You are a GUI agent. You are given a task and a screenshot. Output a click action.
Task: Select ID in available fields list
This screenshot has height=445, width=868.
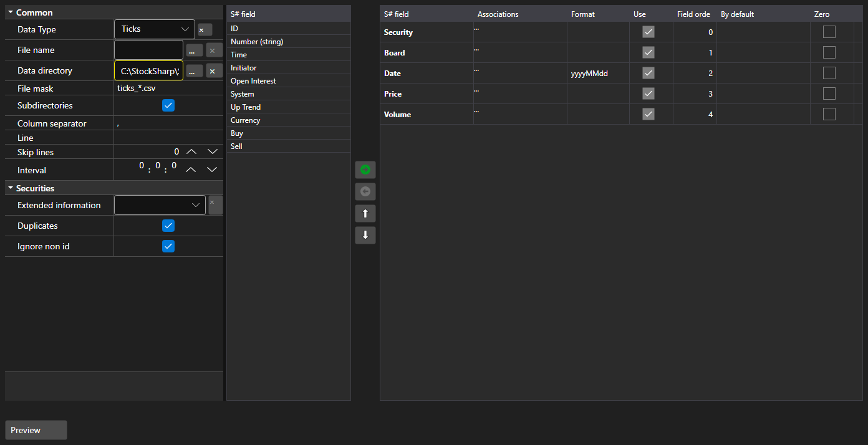click(x=289, y=28)
